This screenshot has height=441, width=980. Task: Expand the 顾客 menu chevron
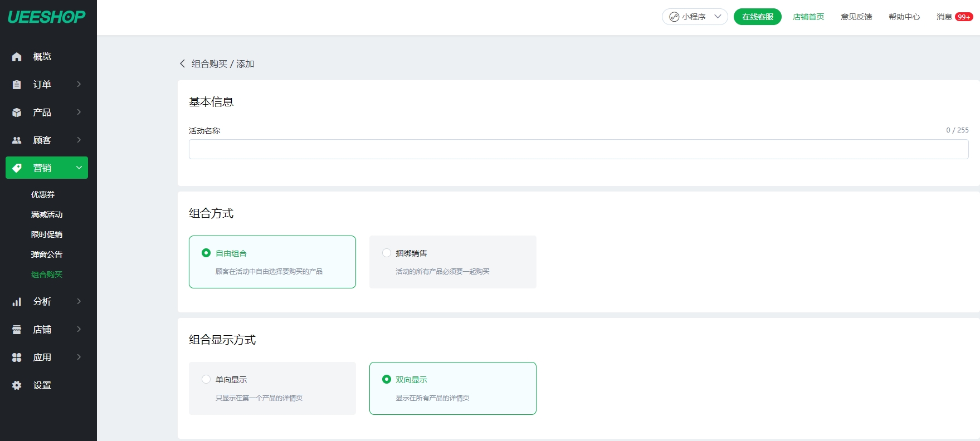click(79, 140)
